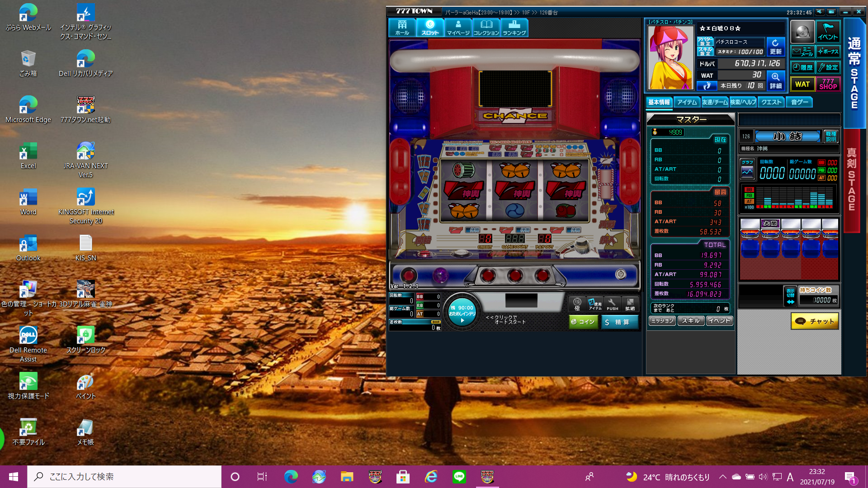The width and height of the screenshot is (868, 488).
Task: Click the footprints icon button
Action: click(x=707, y=86)
